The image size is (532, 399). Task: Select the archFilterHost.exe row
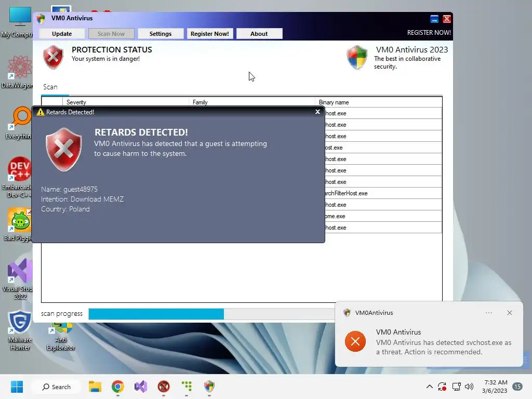pos(383,193)
